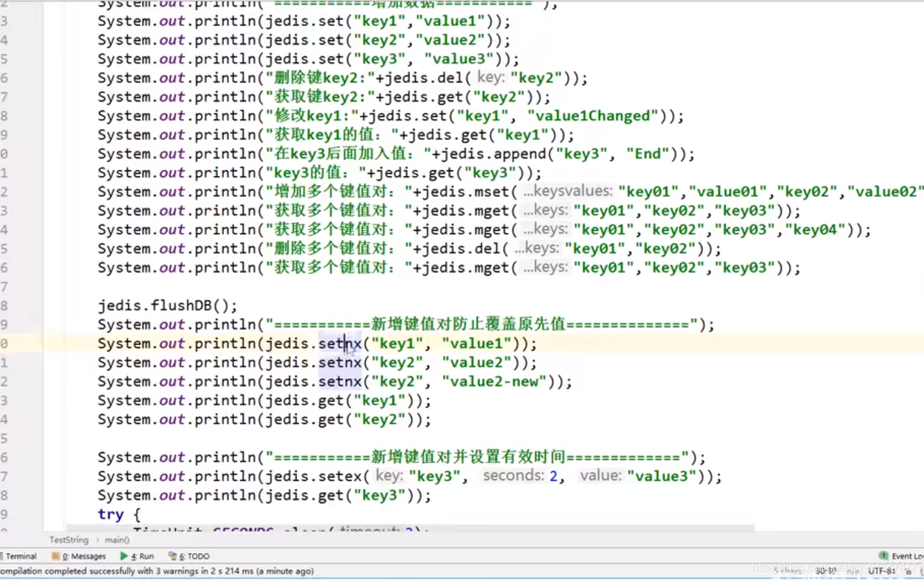Image resolution: width=924 pixels, height=580 pixels.
Task: Click the editor horizontal scrollbar
Action: (x=410, y=526)
